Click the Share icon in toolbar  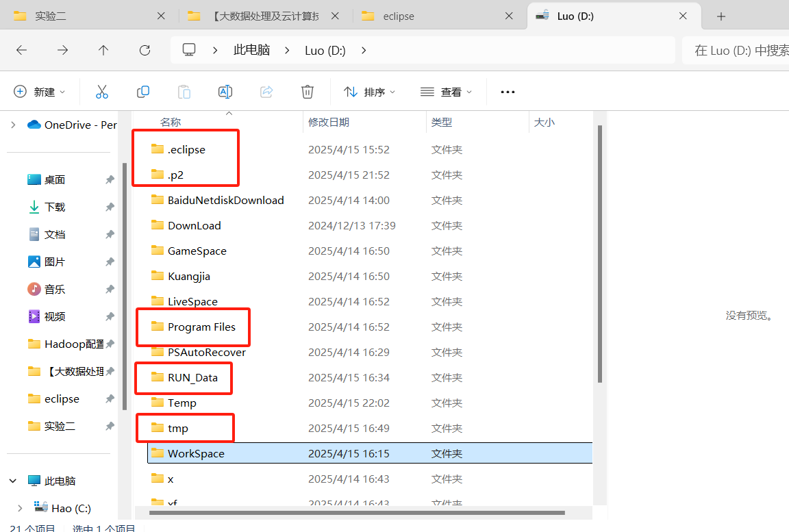click(266, 92)
